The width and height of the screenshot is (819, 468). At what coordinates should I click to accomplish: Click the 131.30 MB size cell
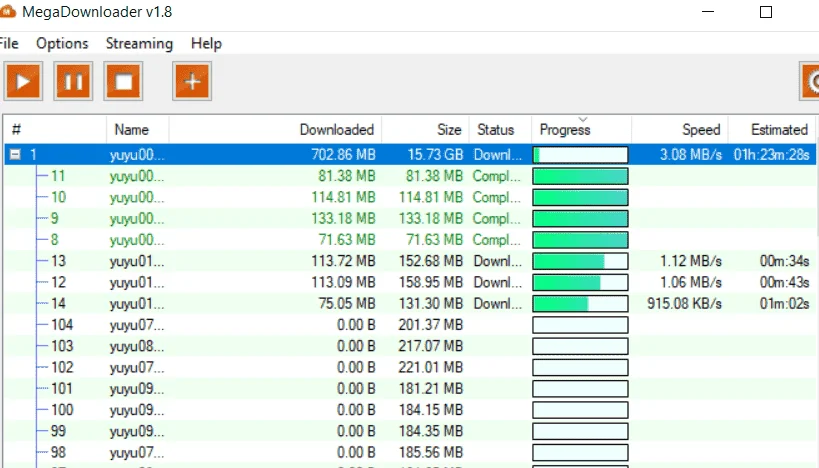(x=431, y=303)
